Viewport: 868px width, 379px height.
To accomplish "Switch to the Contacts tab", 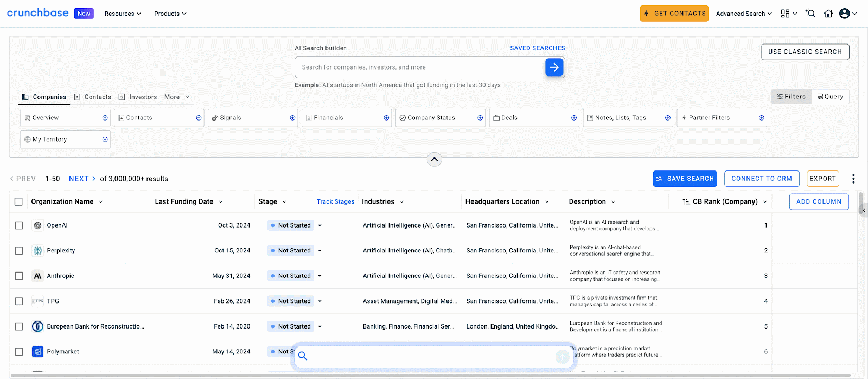I will (x=92, y=97).
